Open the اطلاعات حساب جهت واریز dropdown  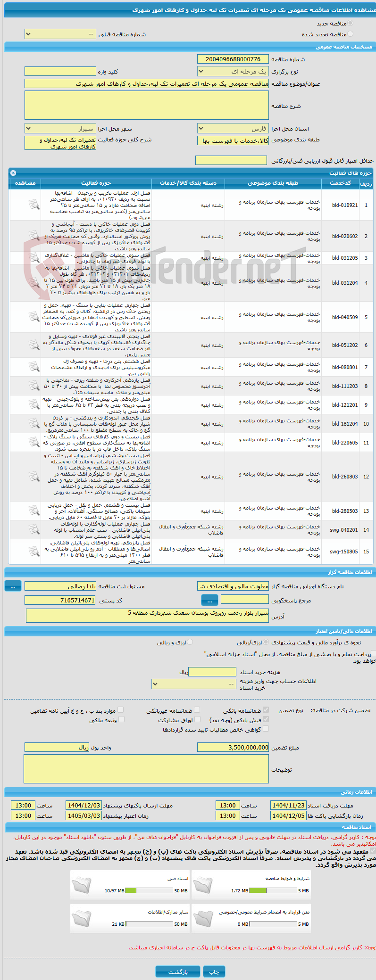[x=193, y=684]
